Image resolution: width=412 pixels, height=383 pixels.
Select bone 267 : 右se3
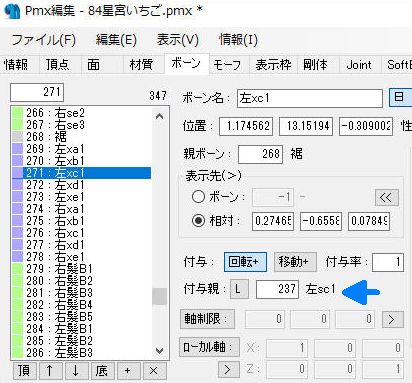[82, 125]
